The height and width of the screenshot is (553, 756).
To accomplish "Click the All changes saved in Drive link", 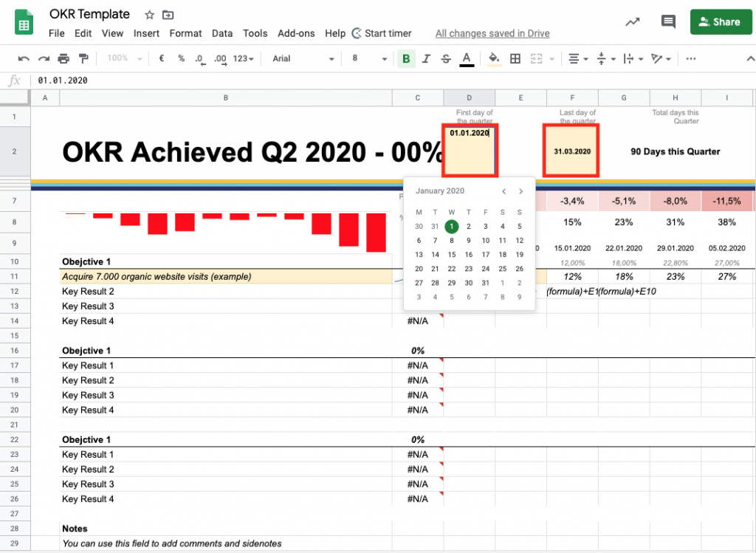I will pyautogui.click(x=492, y=33).
